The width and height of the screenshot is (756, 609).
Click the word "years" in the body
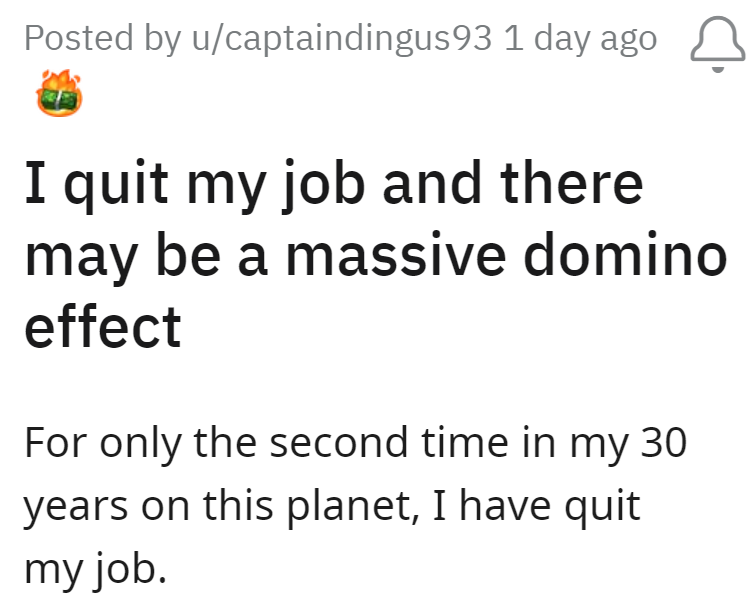(x=71, y=507)
